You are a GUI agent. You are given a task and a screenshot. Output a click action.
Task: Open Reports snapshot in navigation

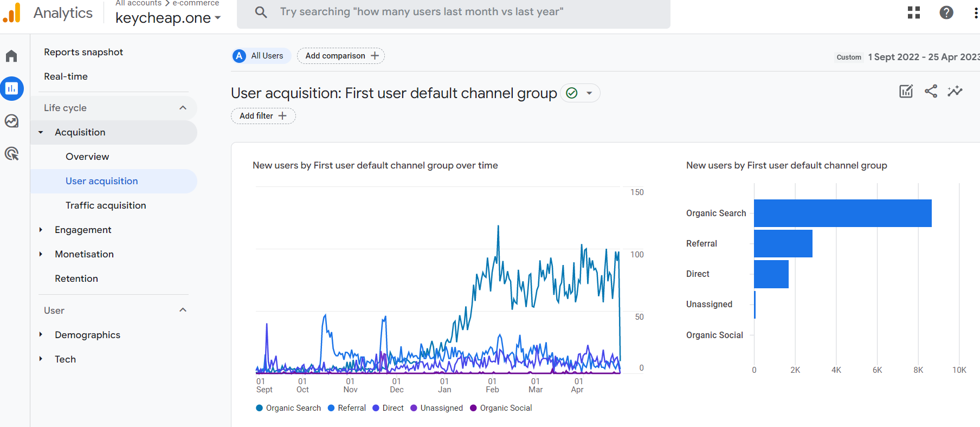click(83, 52)
